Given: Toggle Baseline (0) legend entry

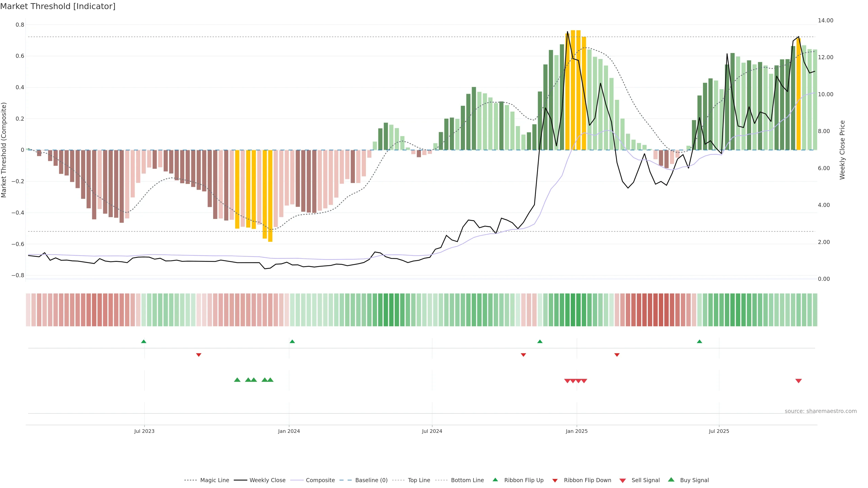Looking at the screenshot, I should [x=371, y=480].
